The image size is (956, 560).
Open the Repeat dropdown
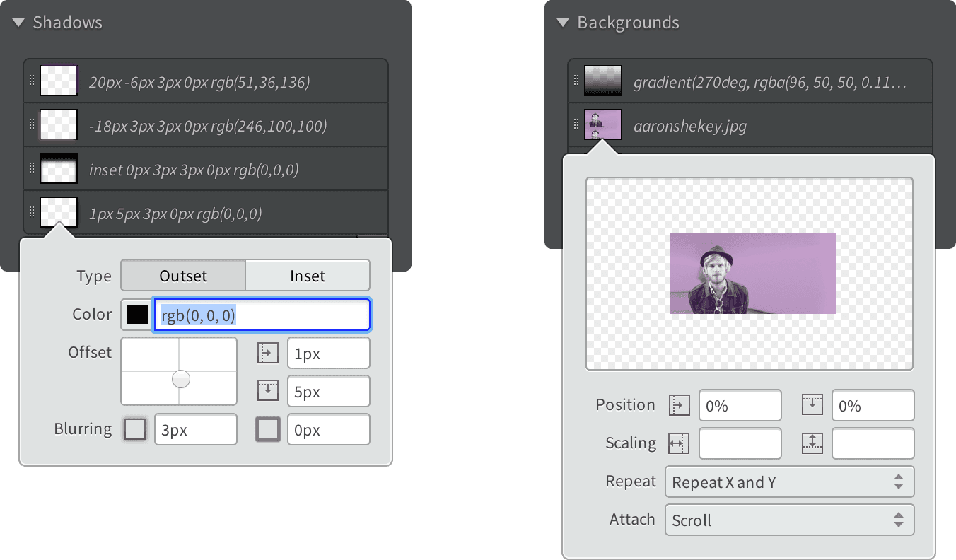[789, 482]
